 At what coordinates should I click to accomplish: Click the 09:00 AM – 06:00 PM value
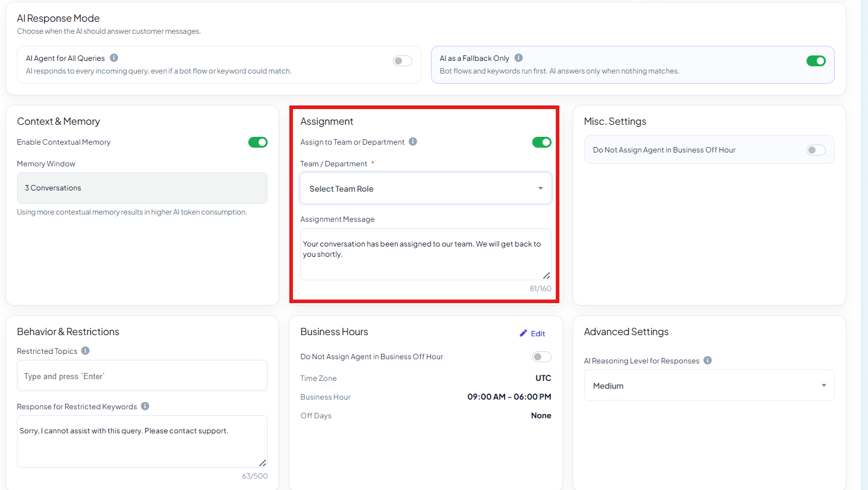[509, 397]
